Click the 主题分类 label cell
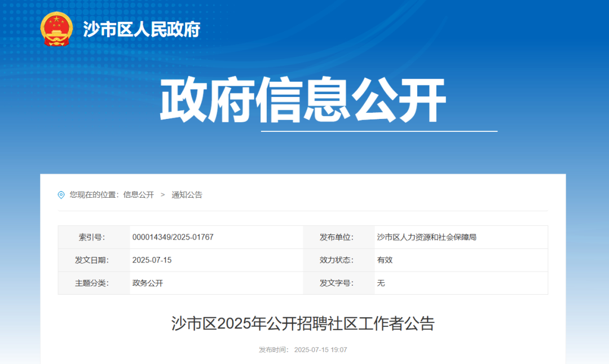Viewport: 609px width, 364px height. pyautogui.click(x=94, y=283)
